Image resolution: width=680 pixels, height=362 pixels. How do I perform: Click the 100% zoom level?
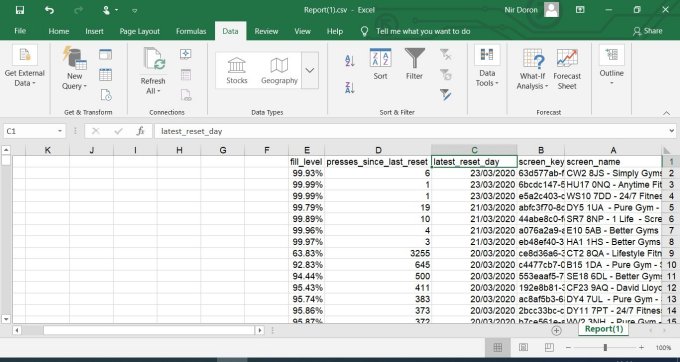663,348
